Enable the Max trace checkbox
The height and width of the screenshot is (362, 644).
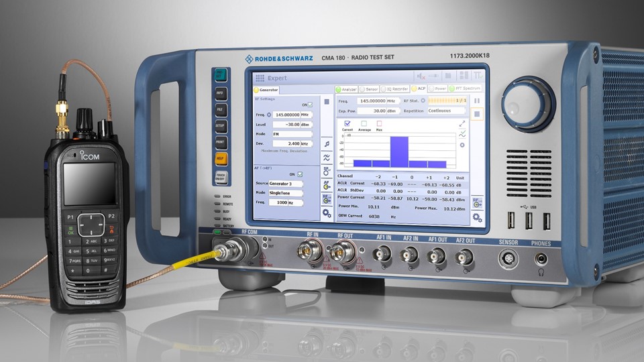379,123
